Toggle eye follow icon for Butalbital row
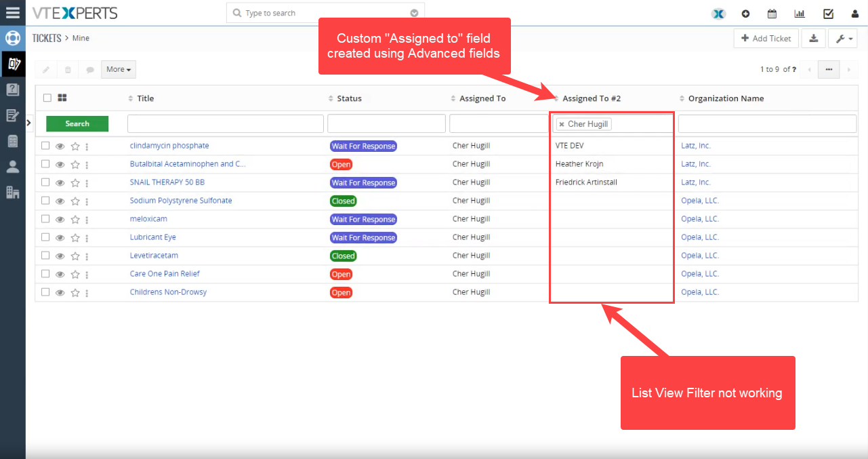This screenshot has height=459, width=868. (x=60, y=164)
